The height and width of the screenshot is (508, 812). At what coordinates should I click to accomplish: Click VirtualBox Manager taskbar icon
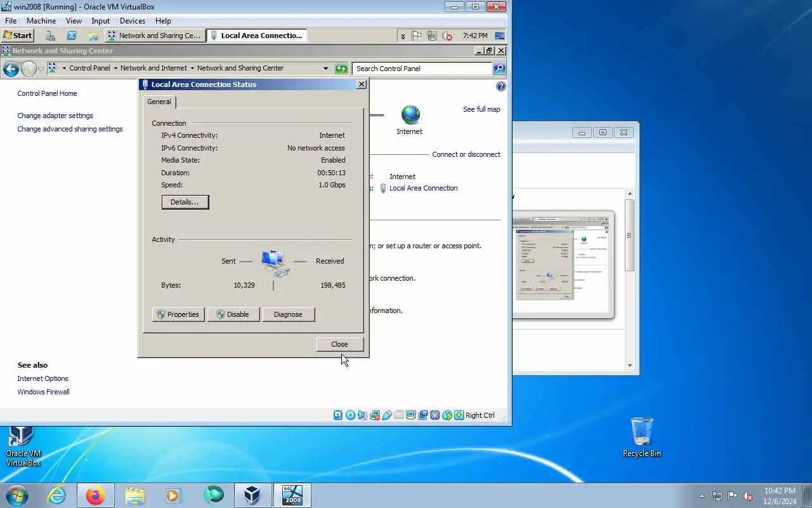pyautogui.click(x=252, y=495)
